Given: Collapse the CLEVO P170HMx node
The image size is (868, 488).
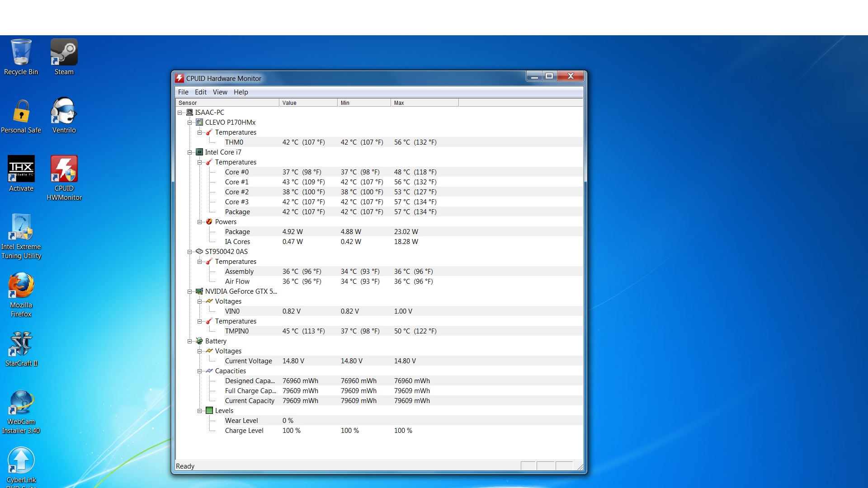Looking at the screenshot, I should [x=190, y=122].
